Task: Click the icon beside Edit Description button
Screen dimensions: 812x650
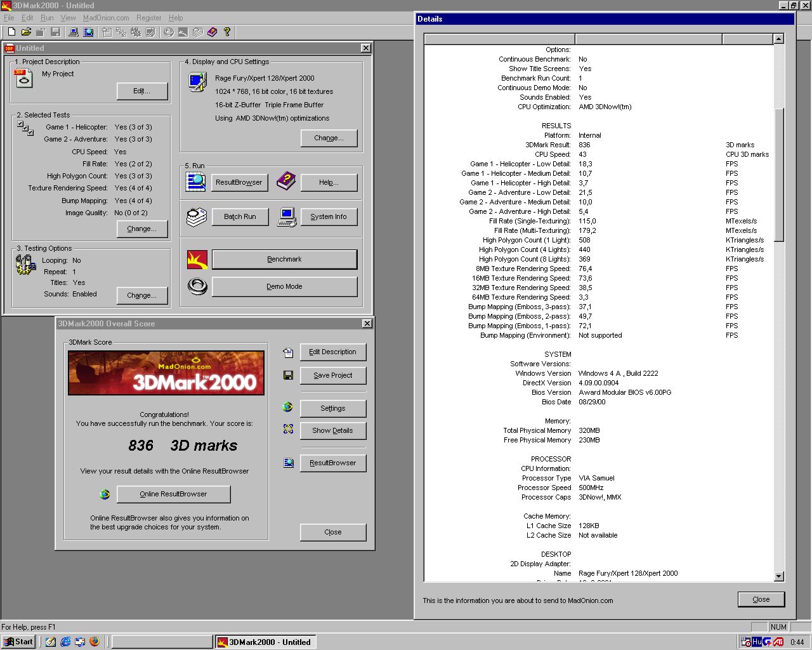Action: (x=288, y=352)
